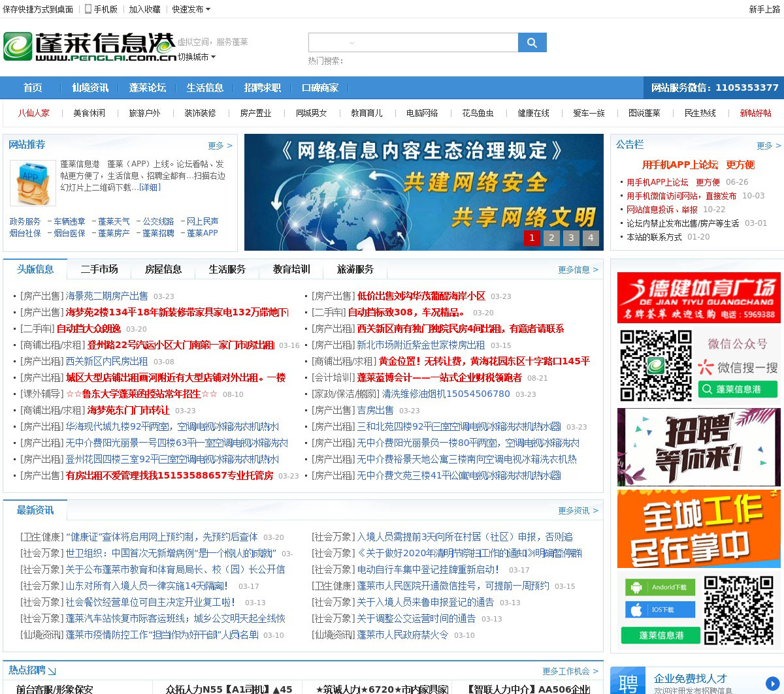Image resolution: width=784 pixels, height=694 pixels.
Task: Open the search category dropdown arrow
Action: coord(352,43)
